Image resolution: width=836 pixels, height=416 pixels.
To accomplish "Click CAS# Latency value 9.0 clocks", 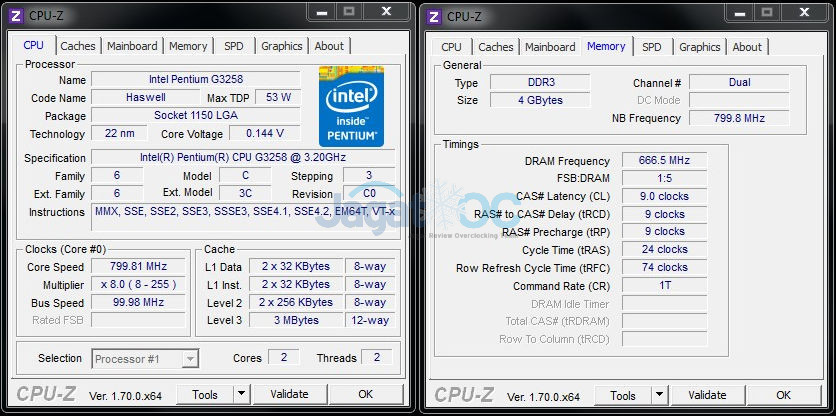I will [x=664, y=196].
